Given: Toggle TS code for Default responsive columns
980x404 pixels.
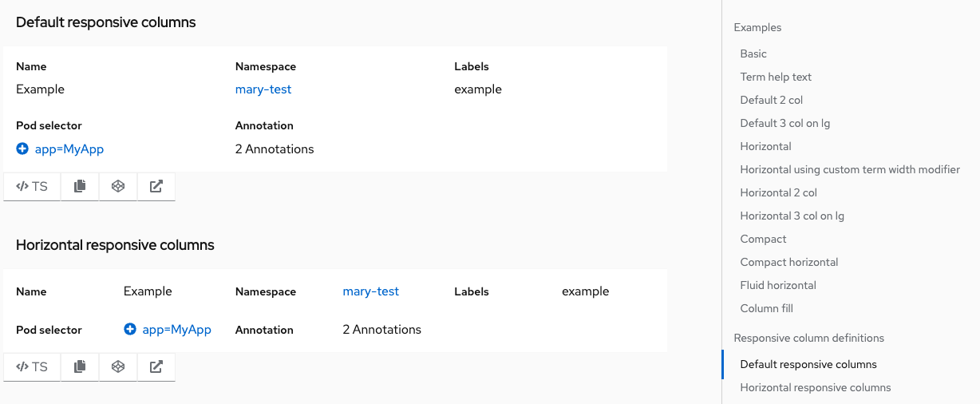Looking at the screenshot, I should pyautogui.click(x=32, y=187).
